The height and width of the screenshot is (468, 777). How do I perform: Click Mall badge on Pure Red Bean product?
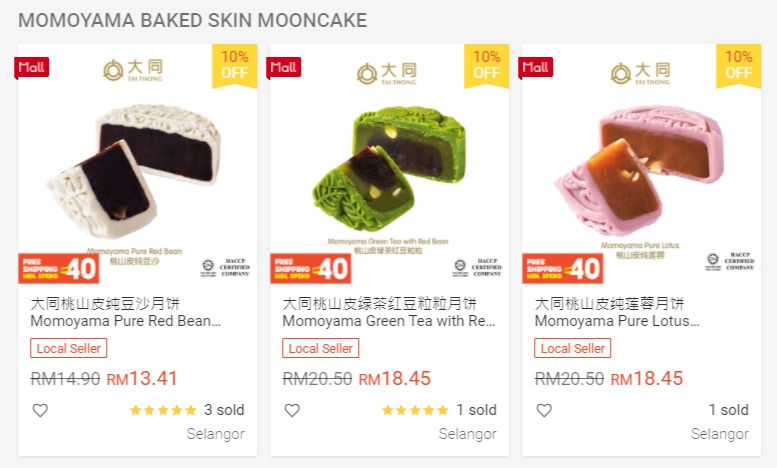click(x=32, y=67)
